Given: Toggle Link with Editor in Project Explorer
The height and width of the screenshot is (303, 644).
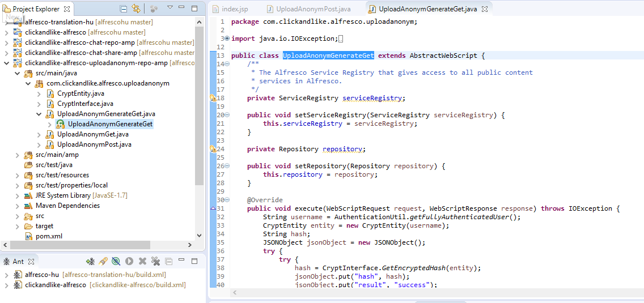Looking at the screenshot, I should 136,8.
